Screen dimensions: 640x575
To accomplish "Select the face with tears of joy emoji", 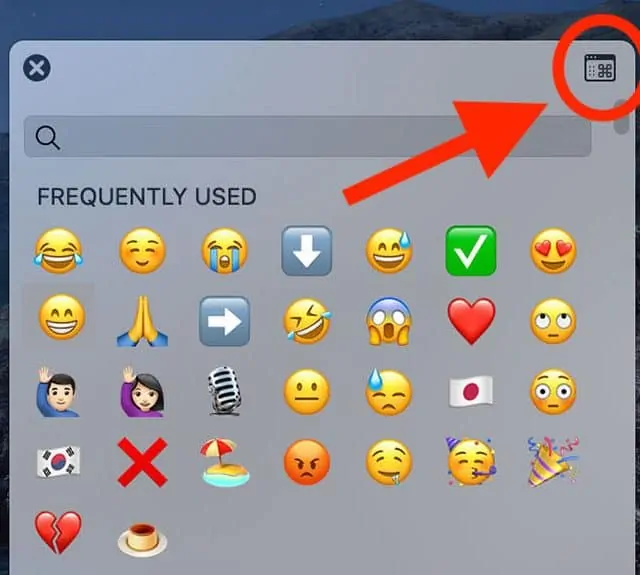I will click(x=58, y=251).
